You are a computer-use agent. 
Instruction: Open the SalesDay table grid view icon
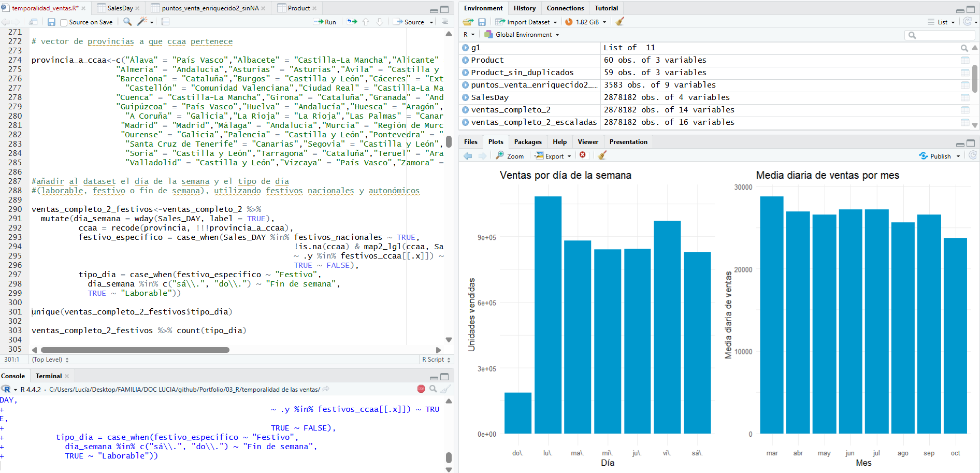[x=965, y=97]
